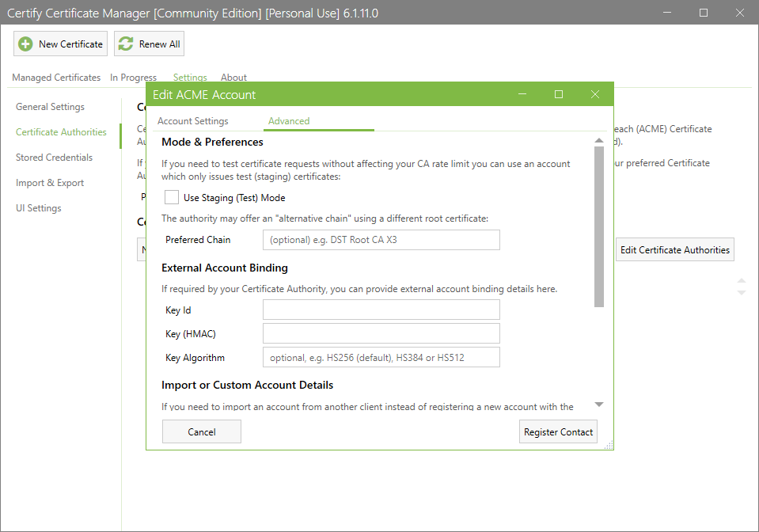759x532 pixels.
Task: Click the dialog resize grip corner
Action: coord(609,445)
